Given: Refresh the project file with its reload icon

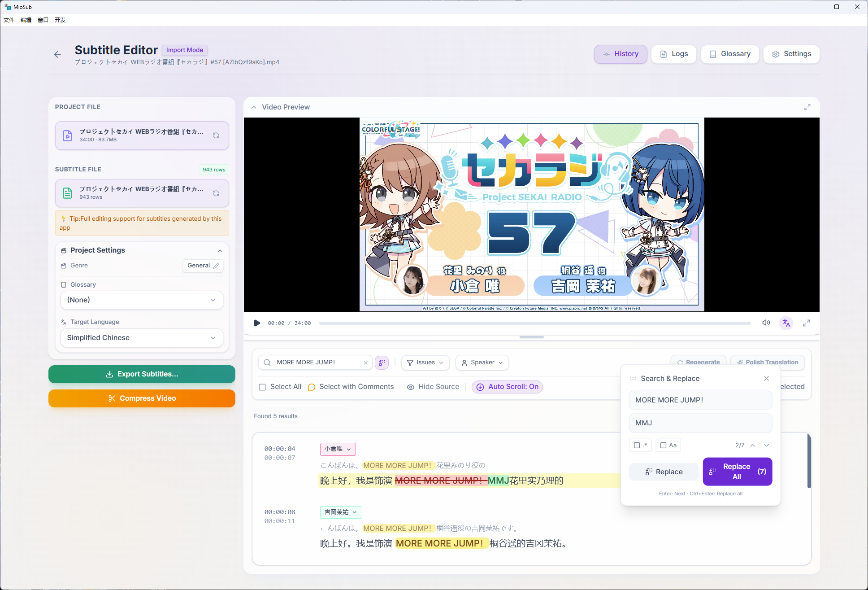Looking at the screenshot, I should click(x=217, y=135).
